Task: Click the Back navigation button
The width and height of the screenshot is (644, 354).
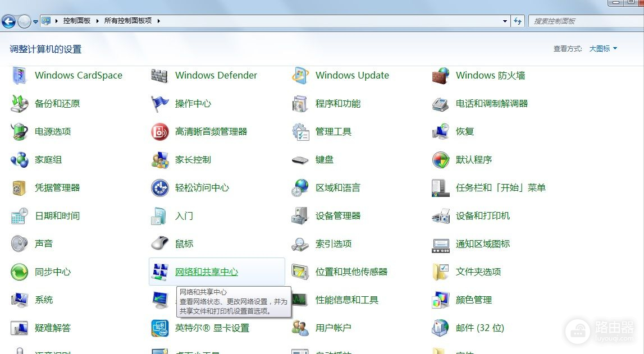Action: point(8,21)
